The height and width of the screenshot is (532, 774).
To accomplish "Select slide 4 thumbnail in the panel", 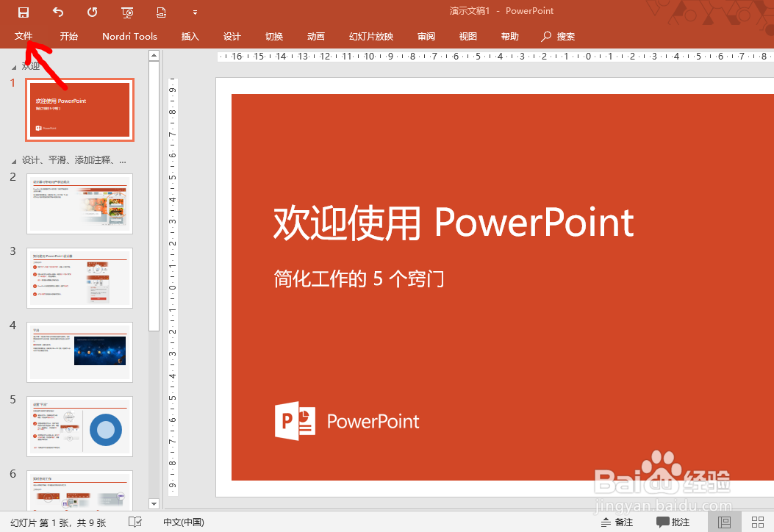I will (x=79, y=352).
